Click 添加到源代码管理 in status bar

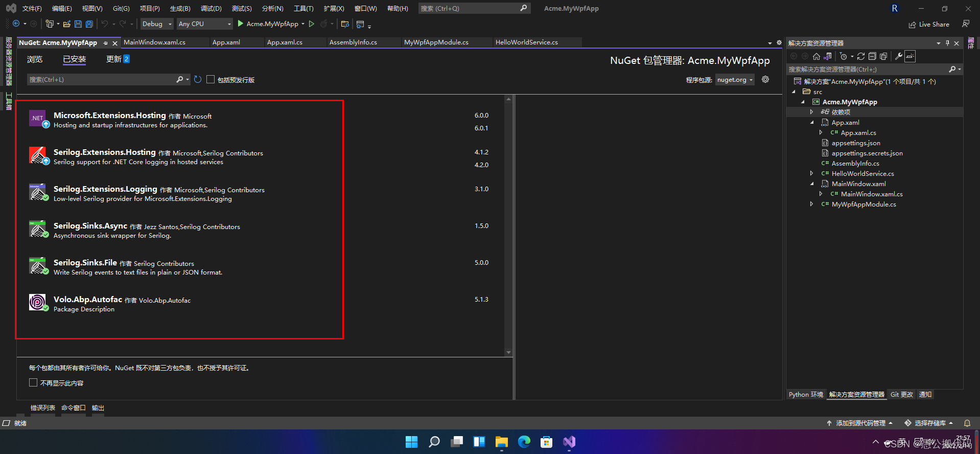860,423
